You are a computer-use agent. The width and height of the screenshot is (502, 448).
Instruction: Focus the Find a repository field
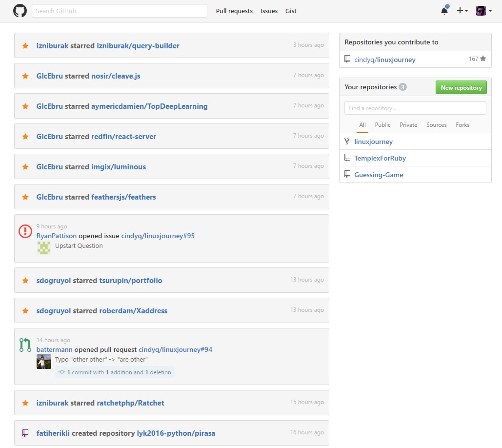pyautogui.click(x=415, y=108)
